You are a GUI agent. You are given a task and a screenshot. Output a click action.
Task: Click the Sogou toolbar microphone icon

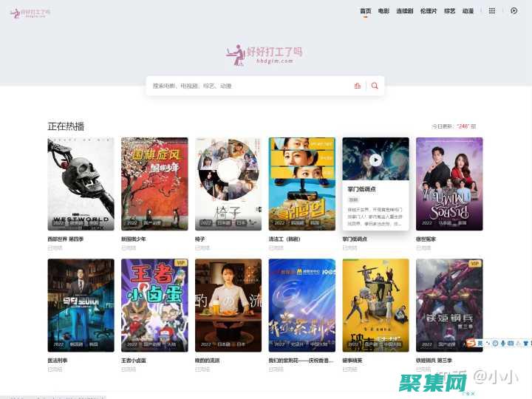(x=503, y=344)
